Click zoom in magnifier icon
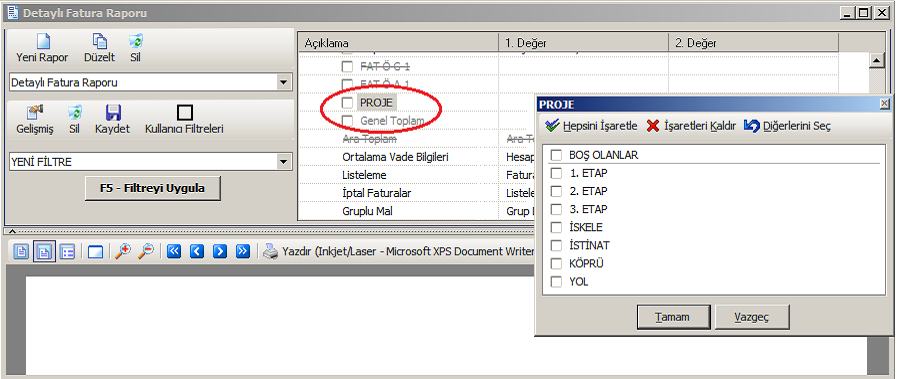Image resolution: width=899 pixels, height=379 pixels. (123, 251)
